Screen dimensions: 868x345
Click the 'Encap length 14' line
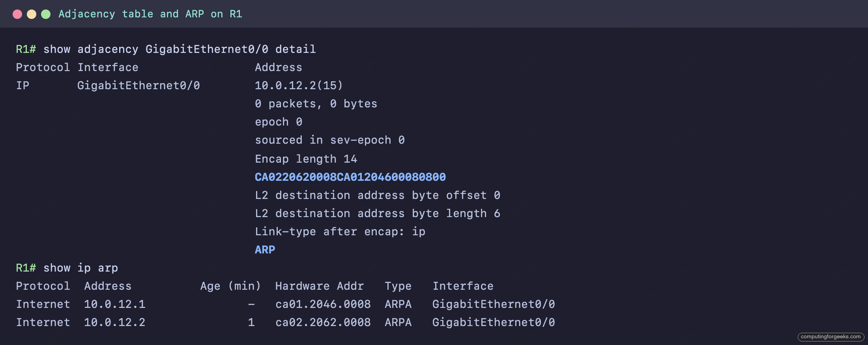[x=306, y=159]
